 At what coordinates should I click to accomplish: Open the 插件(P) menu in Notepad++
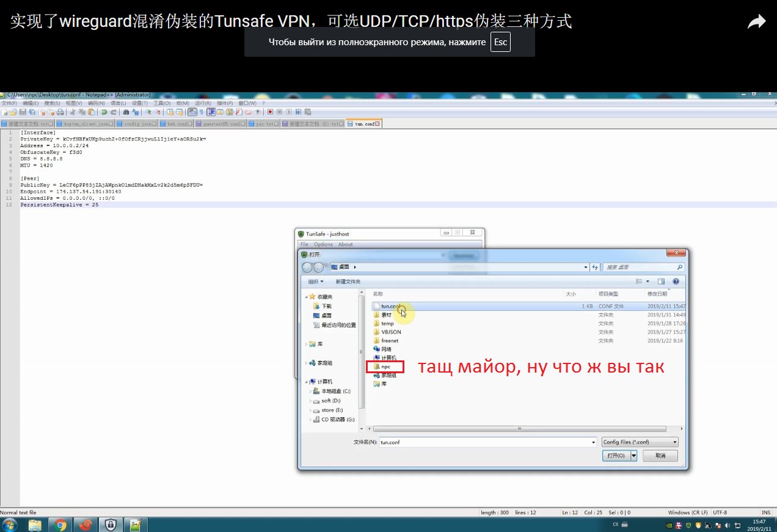(225, 103)
